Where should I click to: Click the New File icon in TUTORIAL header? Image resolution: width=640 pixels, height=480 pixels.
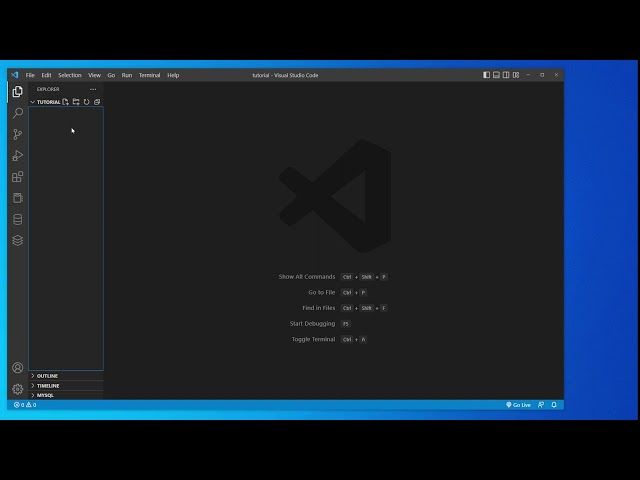(x=66, y=102)
